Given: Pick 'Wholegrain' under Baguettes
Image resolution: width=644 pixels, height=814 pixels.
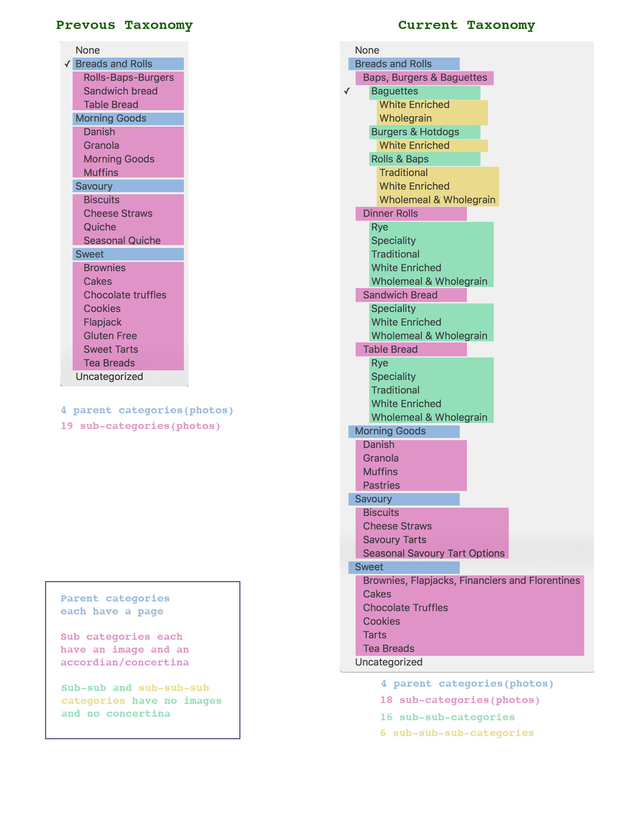Looking at the screenshot, I should click(405, 118).
